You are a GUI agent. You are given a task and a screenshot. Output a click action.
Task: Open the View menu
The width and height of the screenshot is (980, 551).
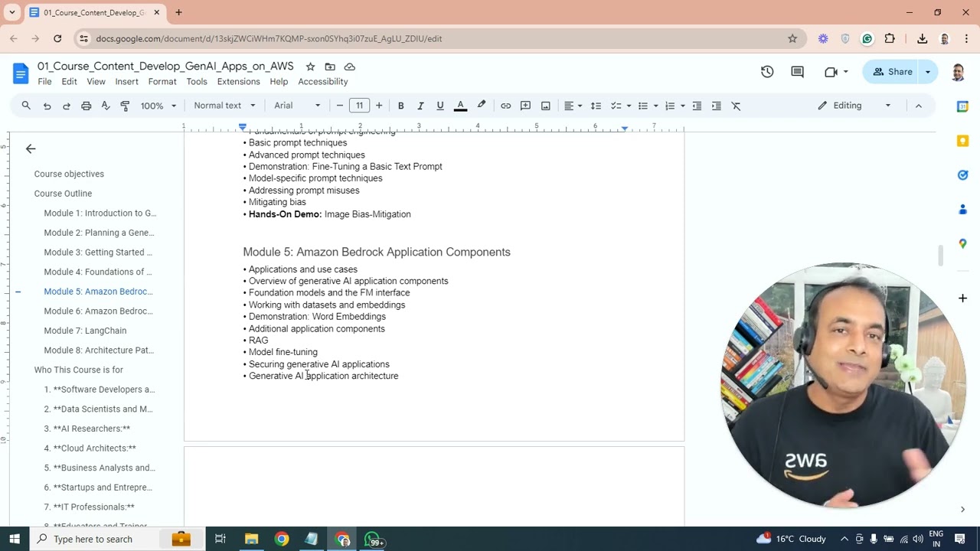pyautogui.click(x=96, y=82)
